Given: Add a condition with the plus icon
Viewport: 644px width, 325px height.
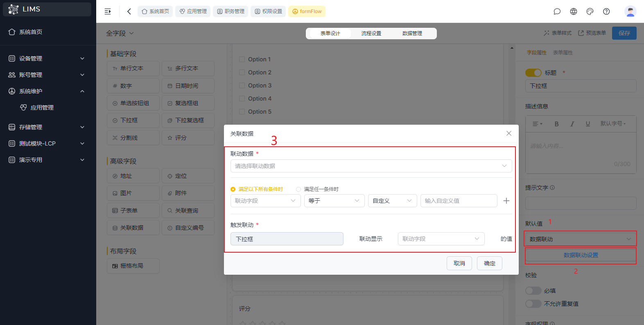Looking at the screenshot, I should click(x=506, y=201).
